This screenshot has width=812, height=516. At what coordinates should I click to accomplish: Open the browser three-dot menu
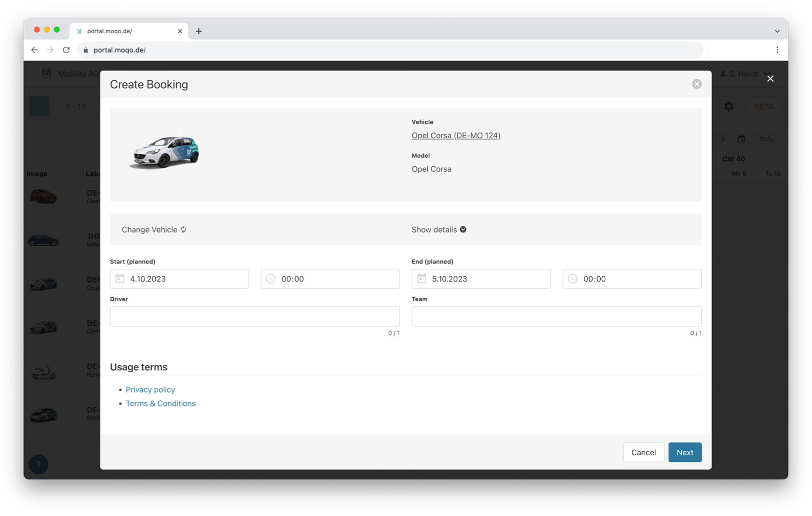pyautogui.click(x=777, y=50)
